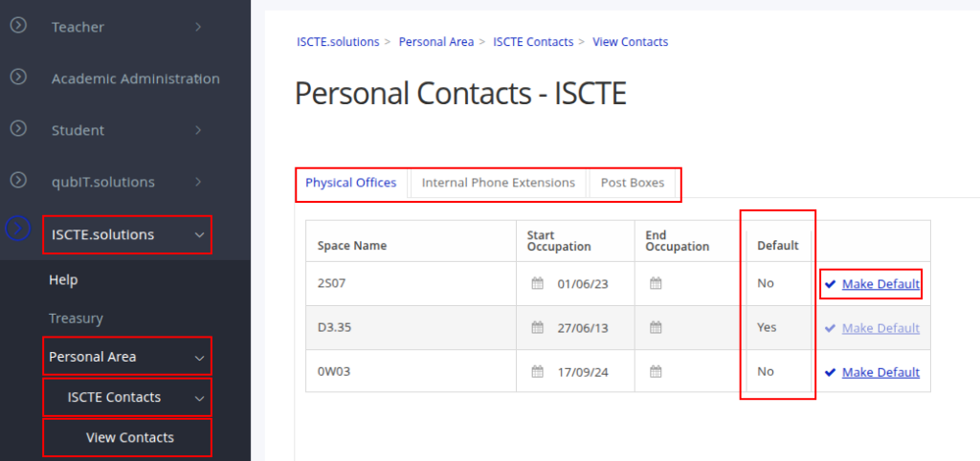The height and width of the screenshot is (461, 980).
Task: Click calendar icon for 2S07 start occupation
Action: pyautogui.click(x=537, y=284)
